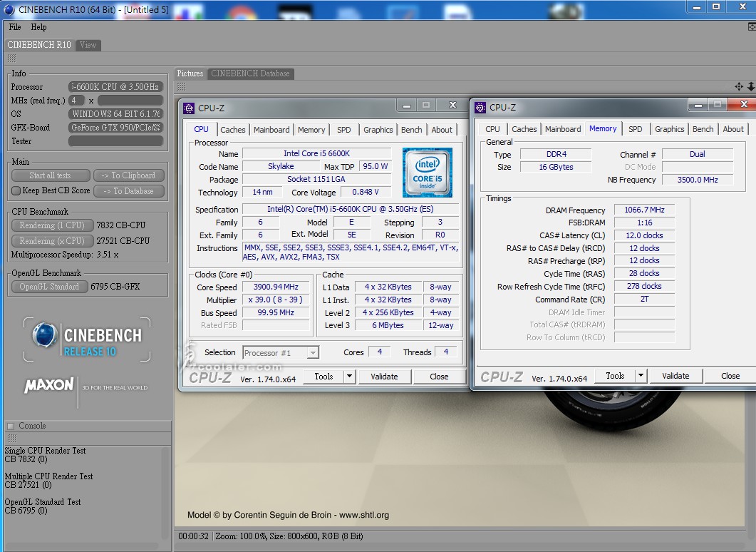Viewport: 756px width, 552px height.
Task: Open the File menu
Action: click(x=15, y=27)
